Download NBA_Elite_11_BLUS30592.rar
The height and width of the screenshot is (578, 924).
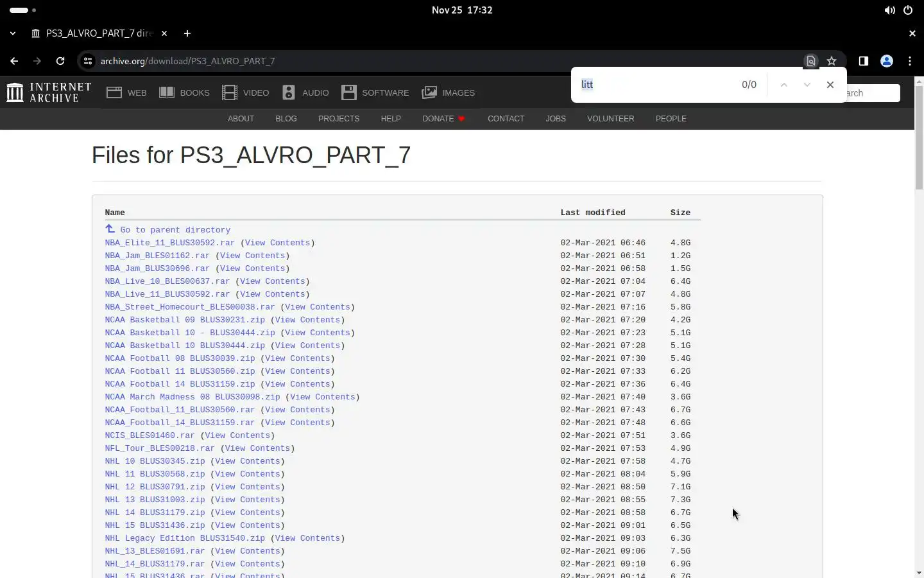click(170, 243)
